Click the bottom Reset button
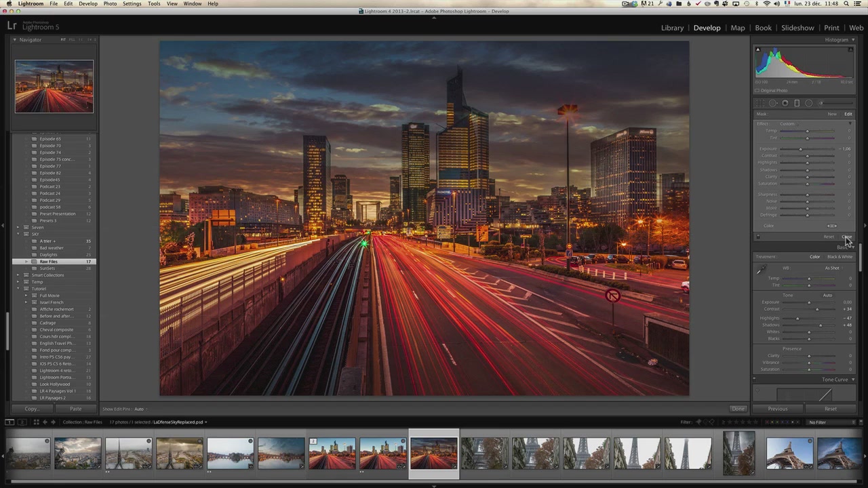The height and width of the screenshot is (488, 868). 831,409
